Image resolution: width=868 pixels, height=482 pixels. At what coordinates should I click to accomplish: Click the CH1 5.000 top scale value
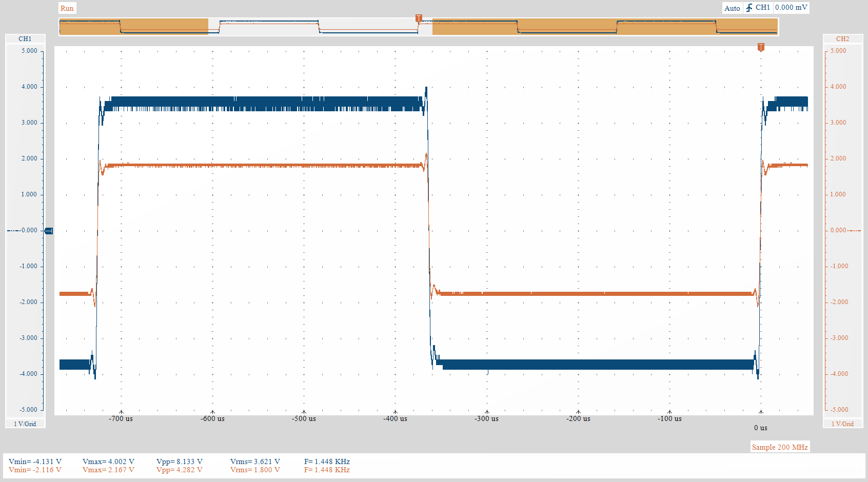pos(29,51)
